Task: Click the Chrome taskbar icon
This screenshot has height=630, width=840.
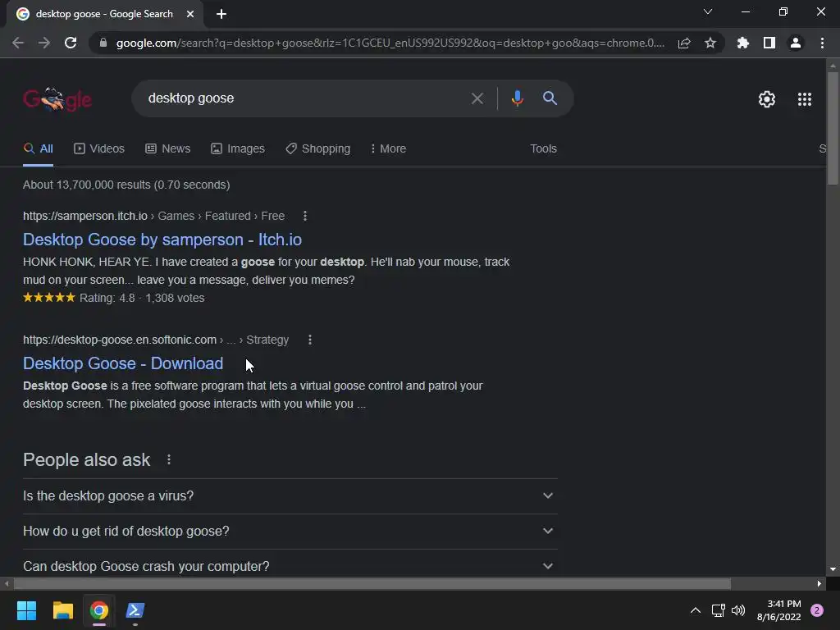Action: (99, 610)
